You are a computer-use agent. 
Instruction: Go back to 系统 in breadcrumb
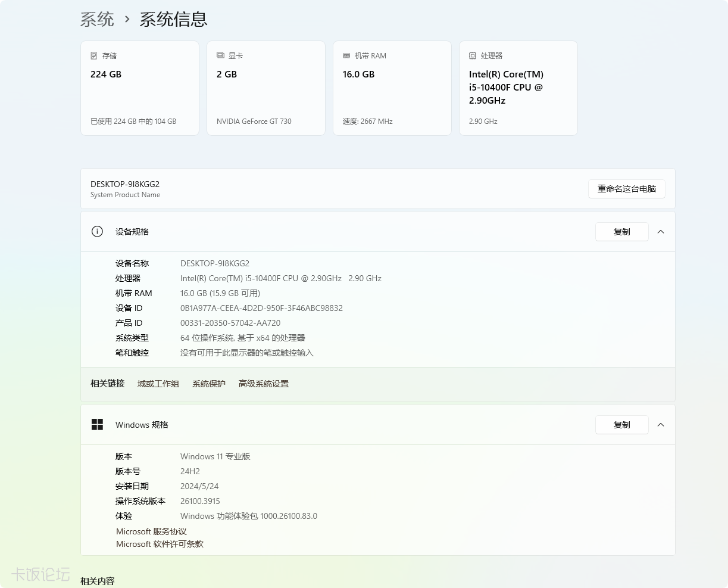[x=97, y=19]
